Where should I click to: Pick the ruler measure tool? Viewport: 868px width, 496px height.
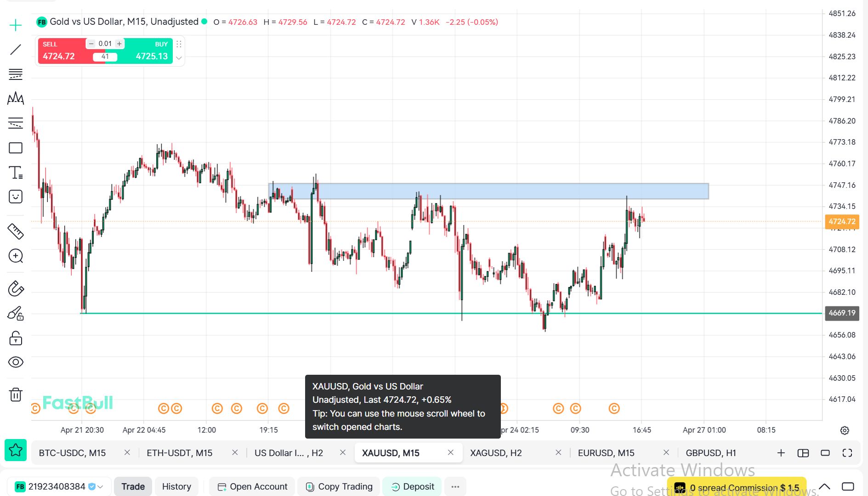pos(16,231)
